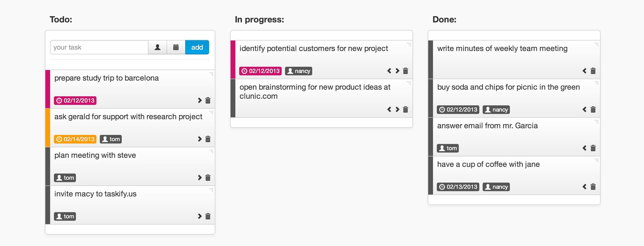Click the tom badge on 'plan meeting with steve'
This screenshot has height=246, width=644.
coord(65,177)
